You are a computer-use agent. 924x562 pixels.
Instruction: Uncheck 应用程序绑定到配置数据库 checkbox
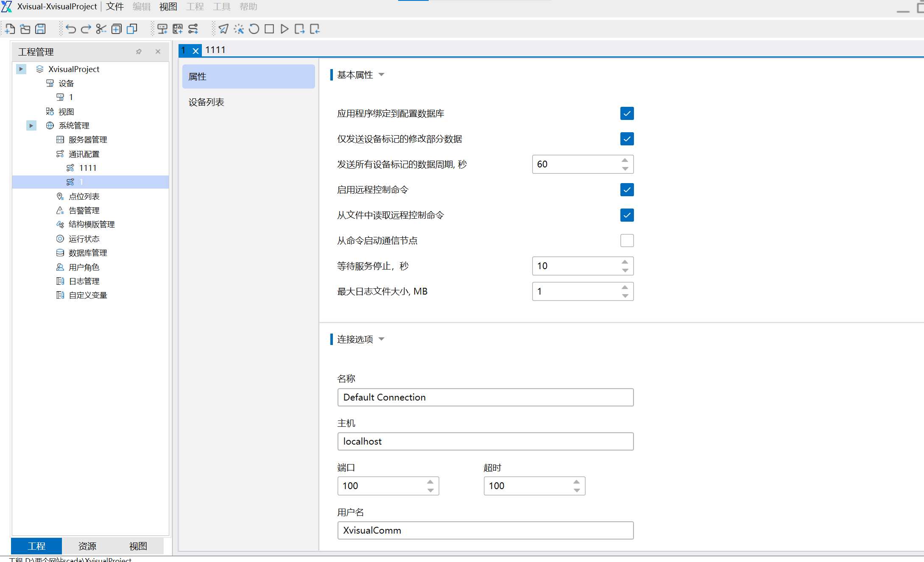click(627, 114)
